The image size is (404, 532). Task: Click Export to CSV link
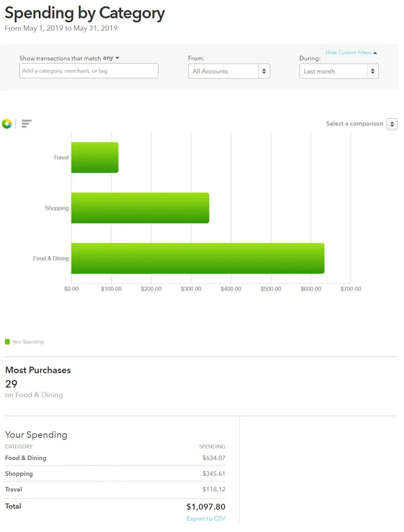click(x=206, y=518)
